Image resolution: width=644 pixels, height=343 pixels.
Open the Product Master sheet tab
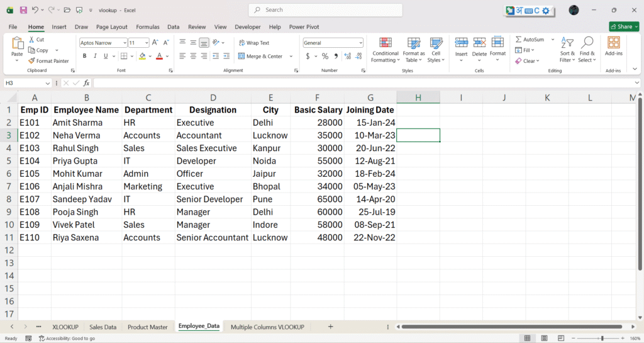click(x=147, y=327)
